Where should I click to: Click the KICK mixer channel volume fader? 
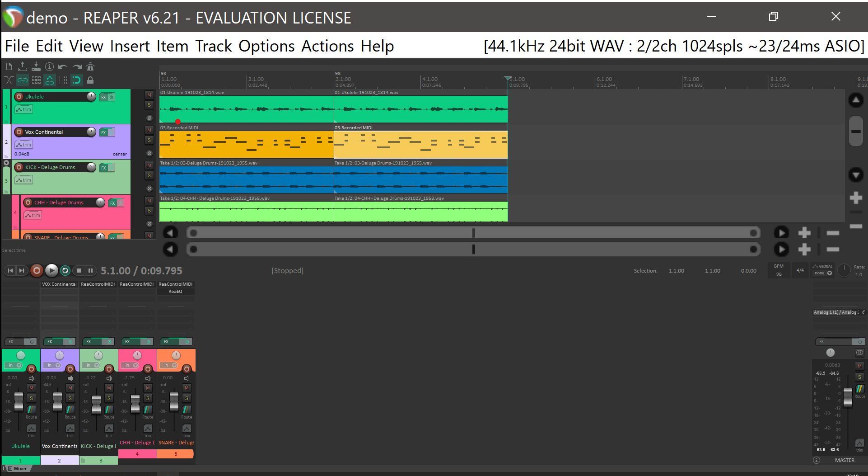coord(96,404)
